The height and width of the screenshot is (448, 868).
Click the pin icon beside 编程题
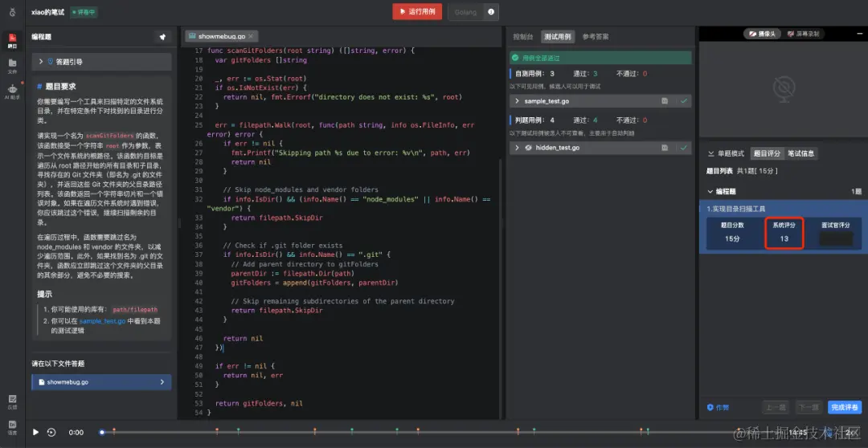click(x=162, y=37)
